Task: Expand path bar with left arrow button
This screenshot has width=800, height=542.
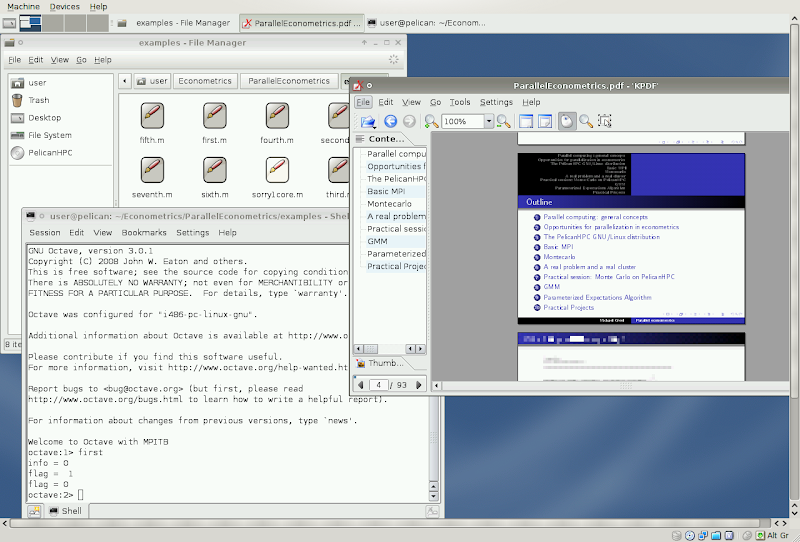Action: click(x=125, y=81)
